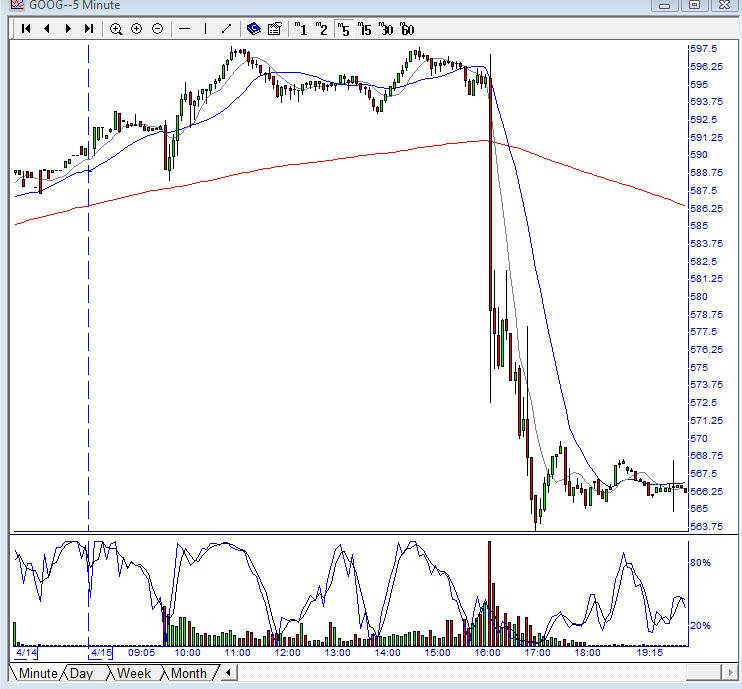Image resolution: width=742 pixels, height=689 pixels.
Task: Step forward one bar with the right arrow
Action: pyautogui.click(x=68, y=29)
